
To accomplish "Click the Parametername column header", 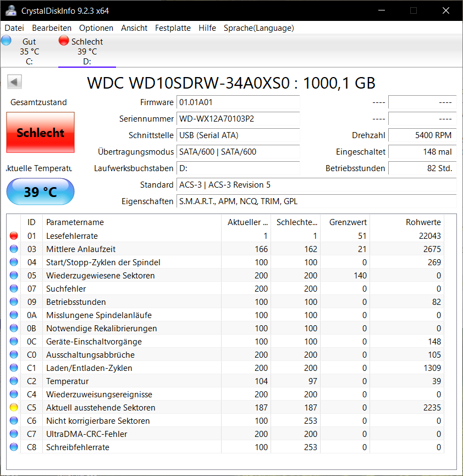I will [x=132, y=222].
